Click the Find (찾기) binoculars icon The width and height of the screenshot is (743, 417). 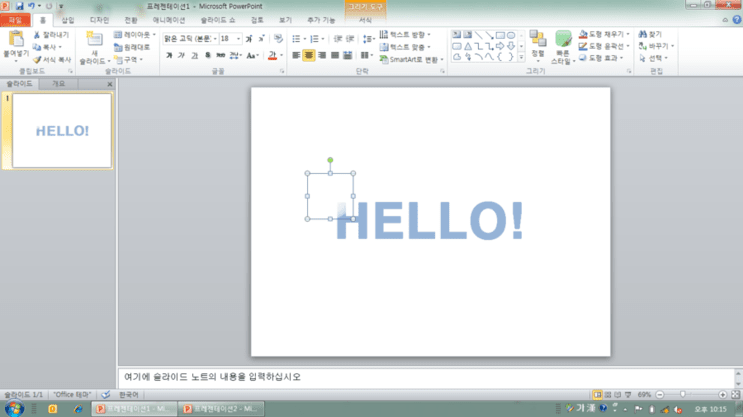pyautogui.click(x=643, y=34)
